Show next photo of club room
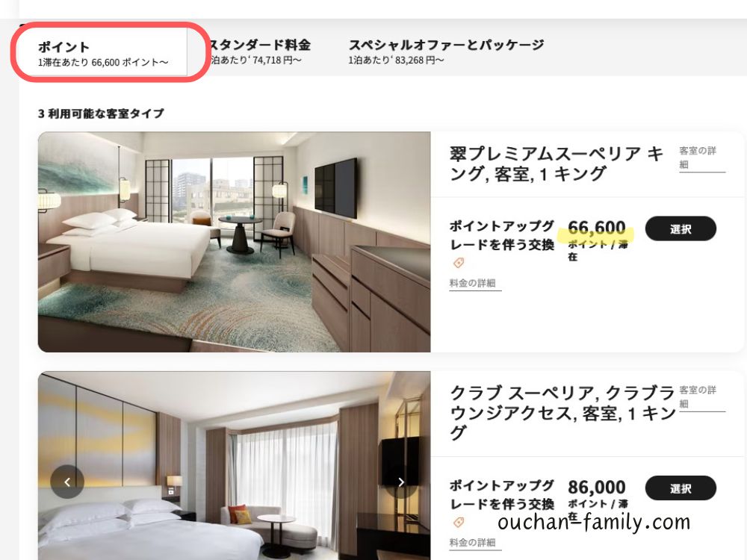The width and height of the screenshot is (747, 560). pos(401,482)
